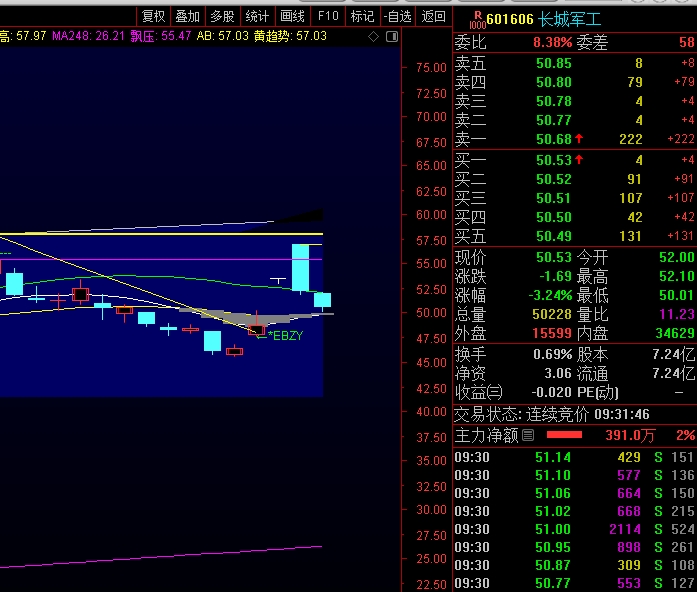Select tick trade with volume 2114
This screenshot has height=592, width=697.
[x=625, y=529]
